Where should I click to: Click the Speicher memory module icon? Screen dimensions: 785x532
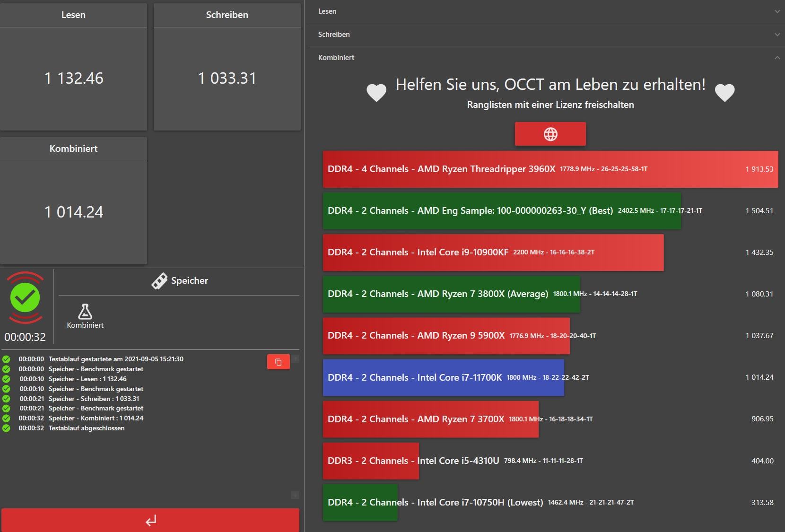[x=159, y=281]
